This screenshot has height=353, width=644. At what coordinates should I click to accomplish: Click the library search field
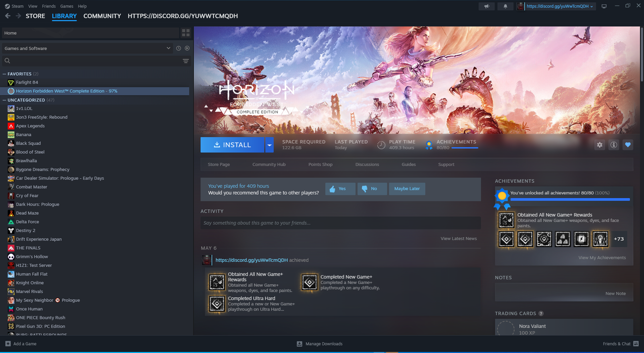click(x=91, y=61)
